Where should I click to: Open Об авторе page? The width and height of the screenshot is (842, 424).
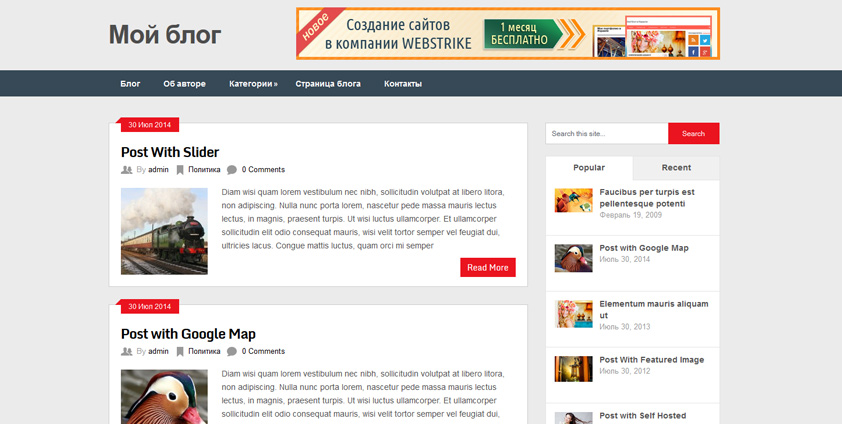[x=185, y=84]
